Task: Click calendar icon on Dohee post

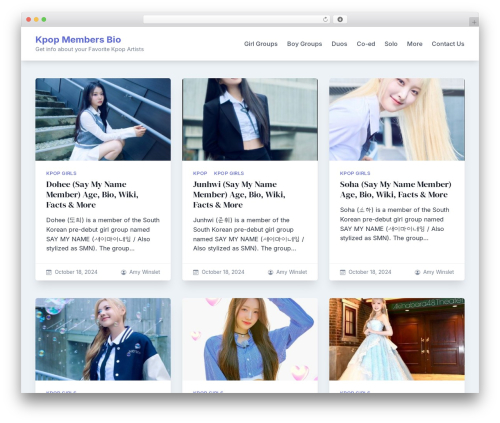Action: point(49,272)
